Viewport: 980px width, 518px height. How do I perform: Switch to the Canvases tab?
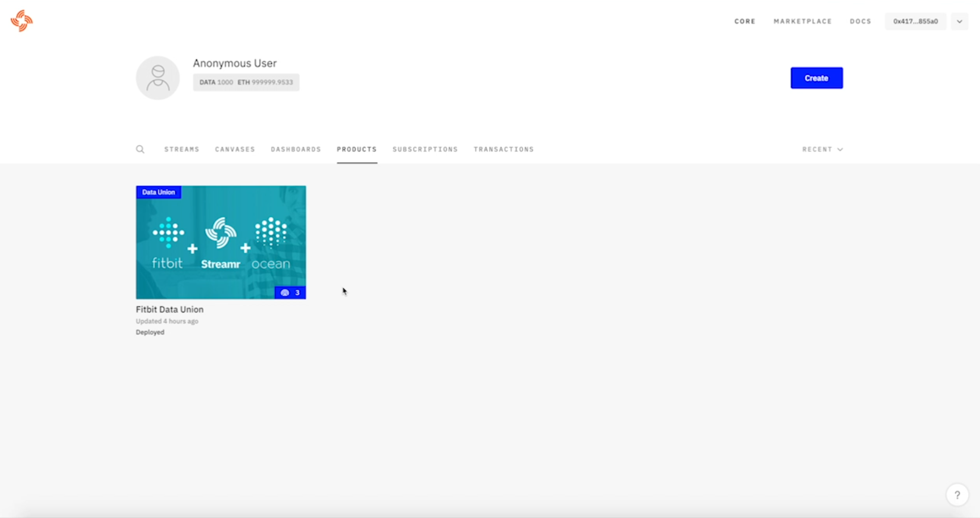point(235,149)
